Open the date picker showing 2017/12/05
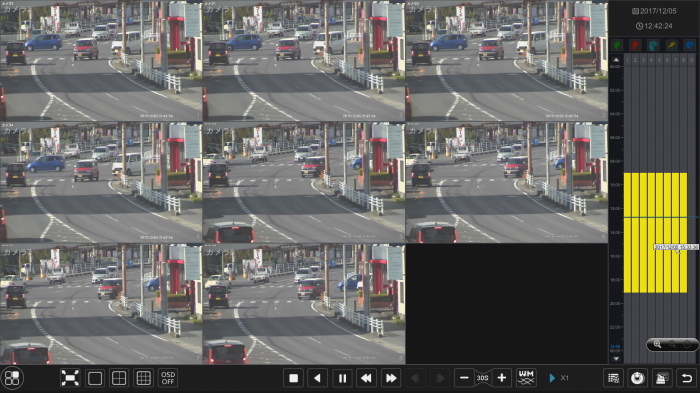The height and width of the screenshot is (393, 700). [x=654, y=11]
